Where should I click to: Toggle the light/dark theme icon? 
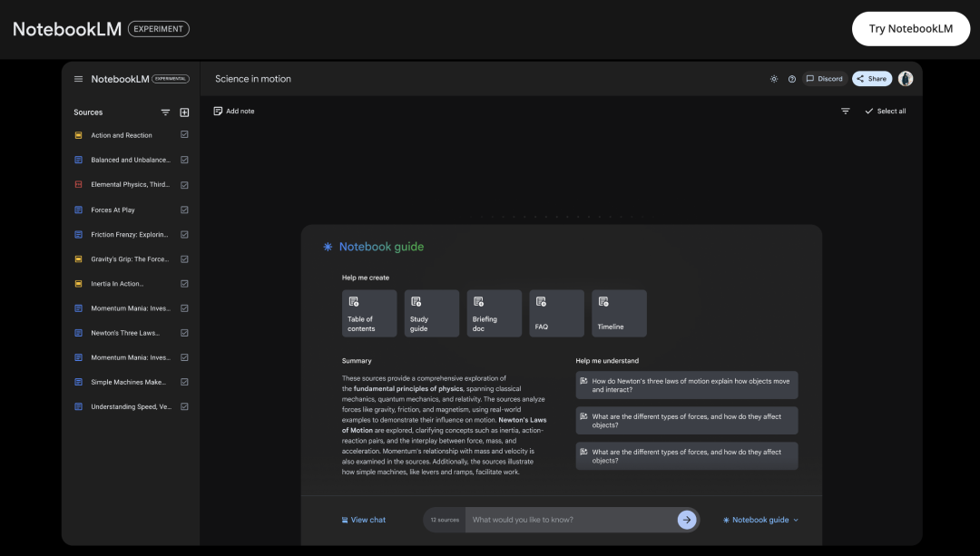[x=774, y=79]
